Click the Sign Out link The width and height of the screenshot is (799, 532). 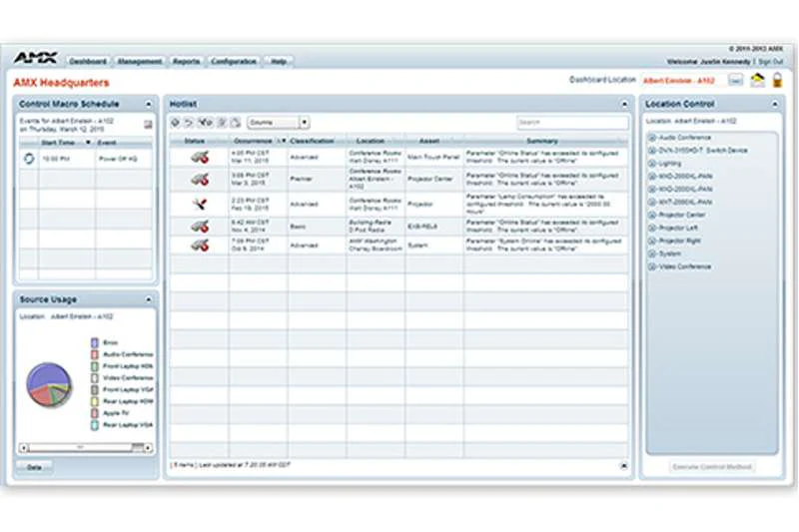click(770, 62)
